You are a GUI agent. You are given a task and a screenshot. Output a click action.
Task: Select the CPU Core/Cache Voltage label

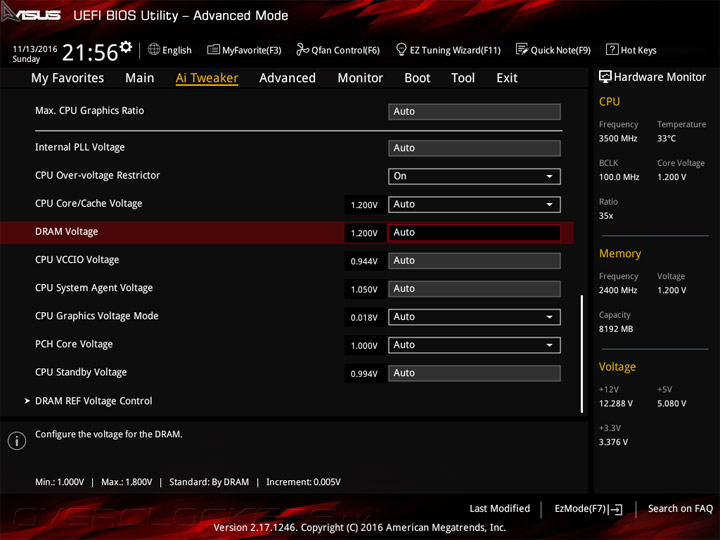coord(89,203)
